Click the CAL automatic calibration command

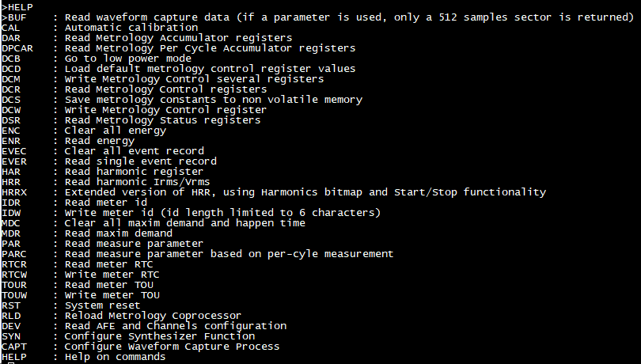point(11,27)
